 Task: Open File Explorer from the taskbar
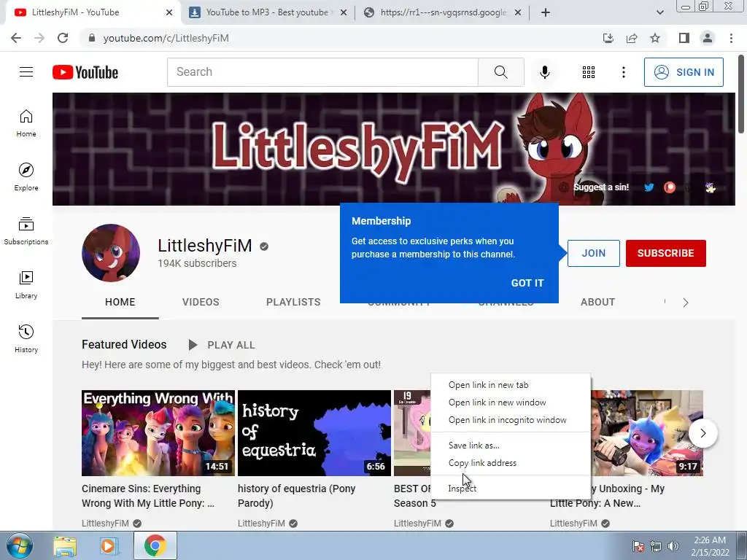pyautogui.click(x=65, y=545)
